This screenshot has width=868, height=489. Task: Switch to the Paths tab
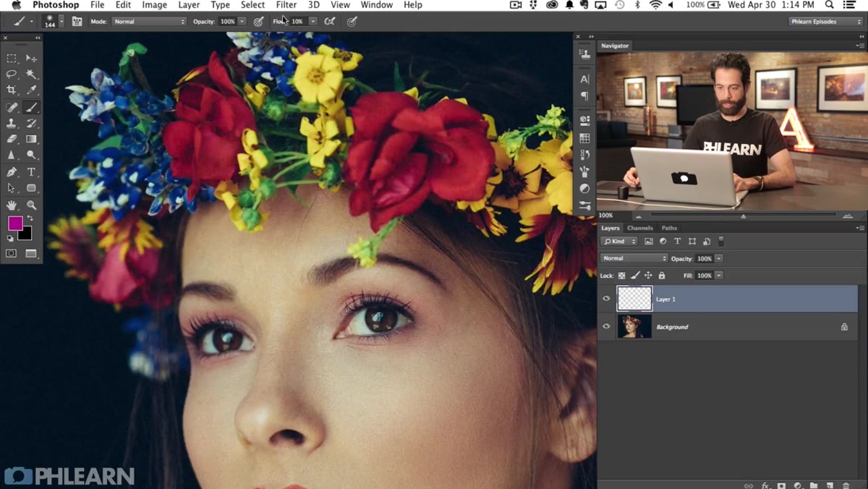tap(669, 228)
